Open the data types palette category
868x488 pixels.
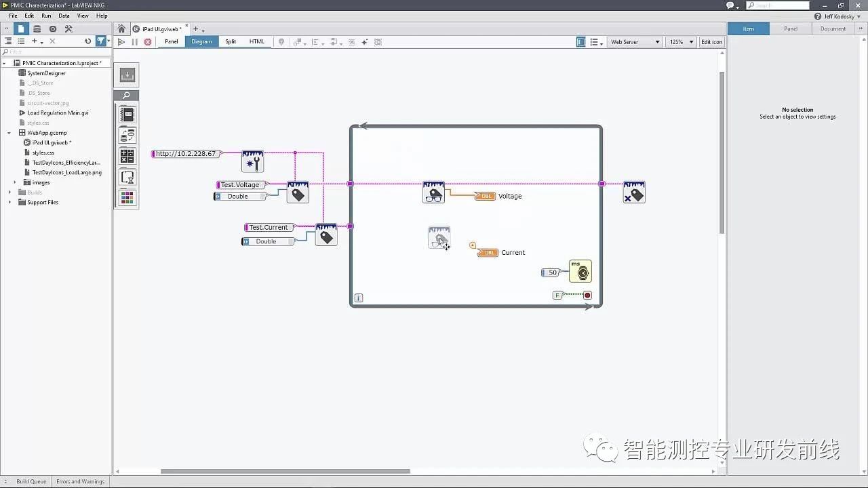[x=127, y=136]
